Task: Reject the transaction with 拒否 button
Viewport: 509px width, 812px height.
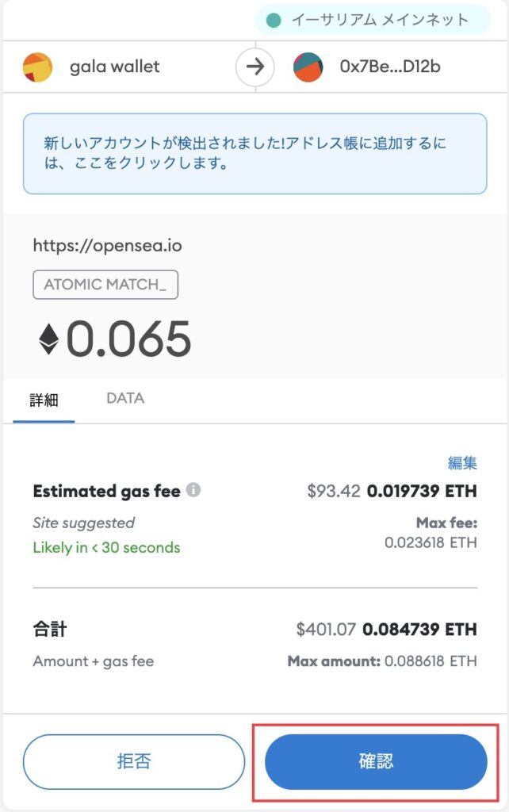Action: [134, 761]
